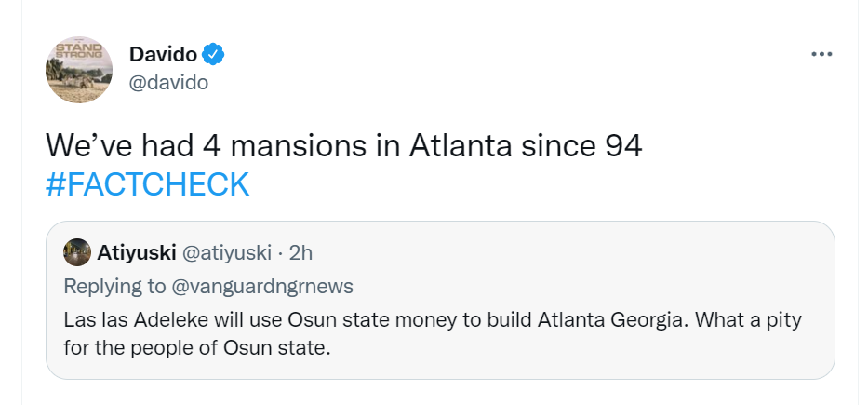Click Atiyuski's small profile avatar
Viewport: 868px width, 405px height.
pos(77,252)
